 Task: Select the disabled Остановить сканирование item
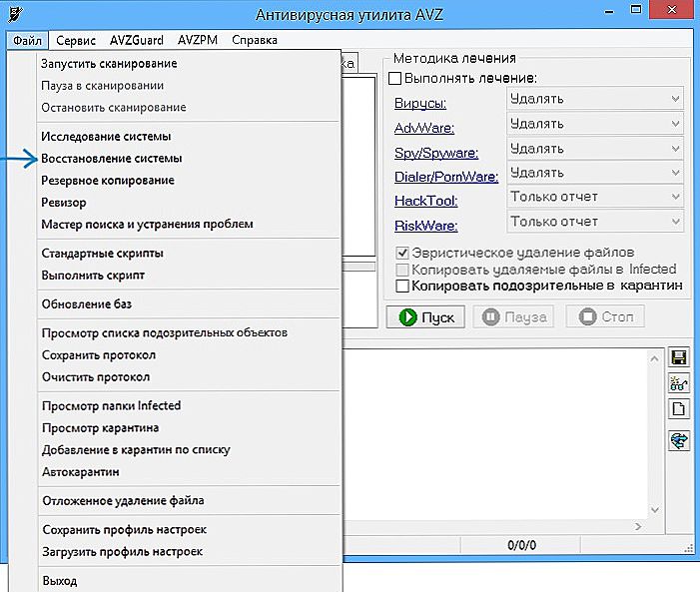pos(189,108)
